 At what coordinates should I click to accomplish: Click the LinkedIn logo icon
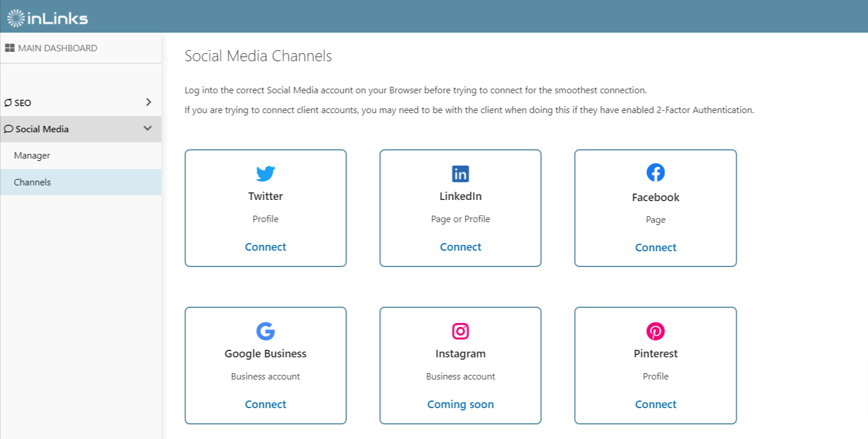(460, 174)
